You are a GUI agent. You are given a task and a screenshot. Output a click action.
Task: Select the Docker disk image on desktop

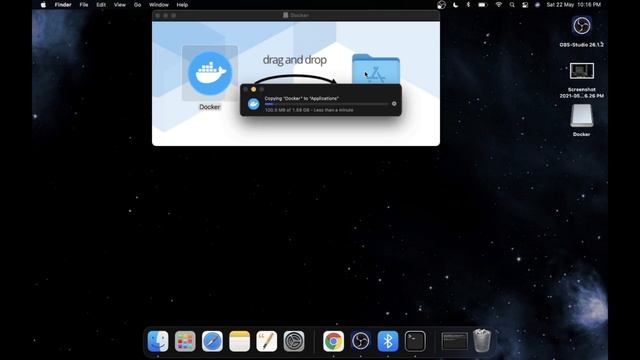(x=582, y=116)
